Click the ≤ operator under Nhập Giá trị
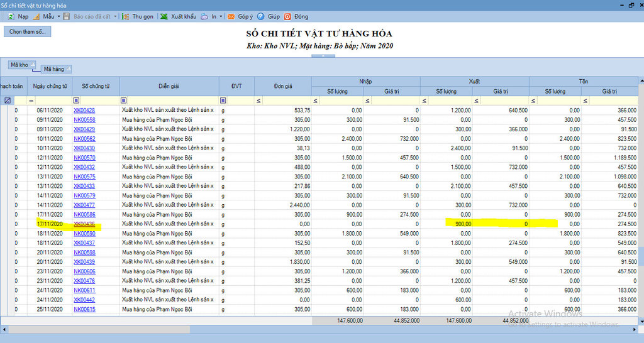644x343 pixels. tap(367, 101)
